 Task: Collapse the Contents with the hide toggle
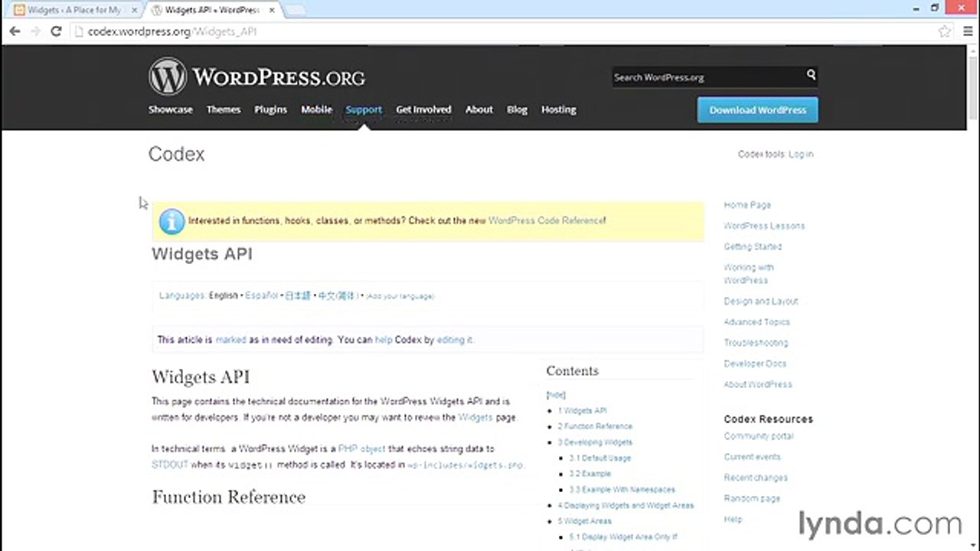556,395
